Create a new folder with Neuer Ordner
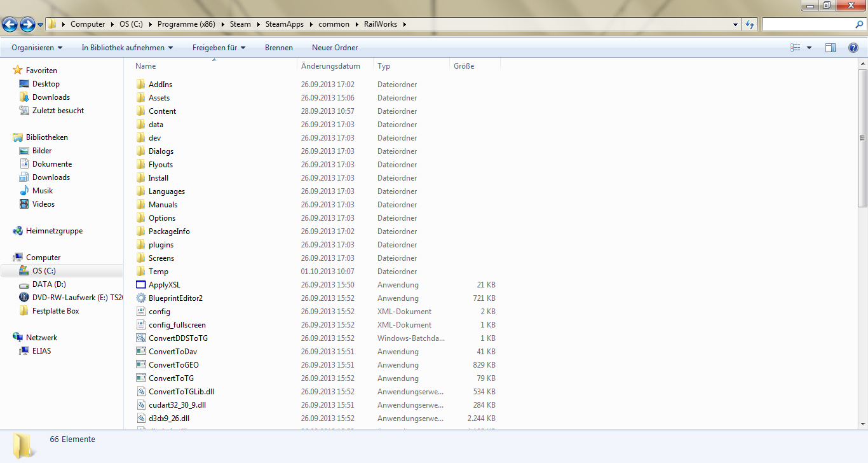The height and width of the screenshot is (463, 868). tap(335, 48)
